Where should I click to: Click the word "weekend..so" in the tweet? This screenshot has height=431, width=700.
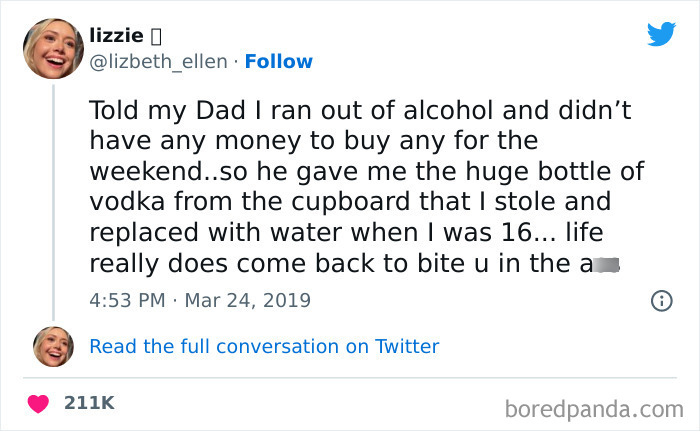click(170, 171)
